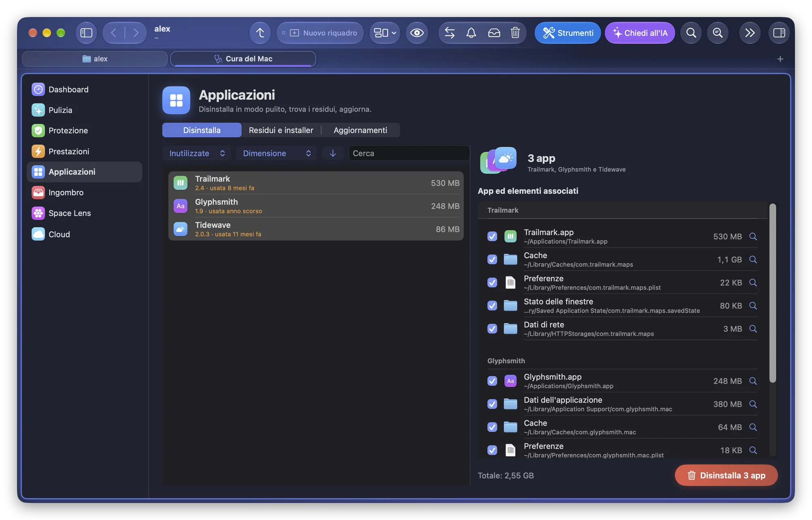
Task: Click the Nuovo riquadro button
Action: coord(320,33)
